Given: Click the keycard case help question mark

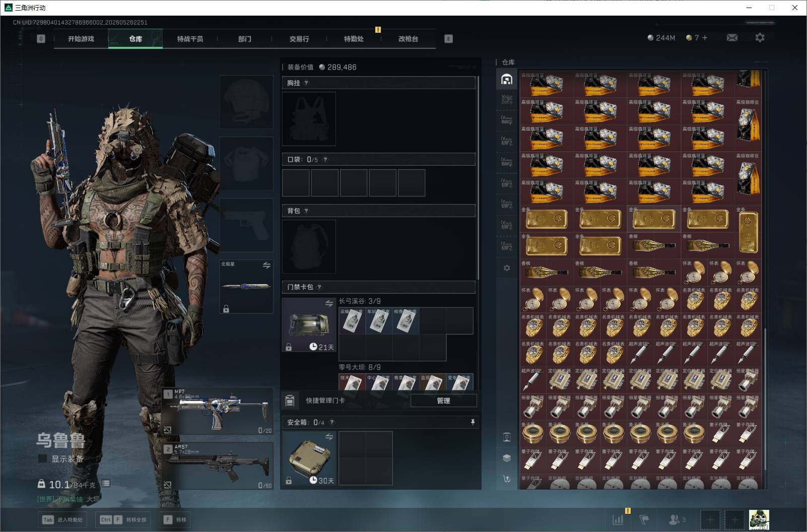Looking at the screenshot, I should (x=319, y=287).
